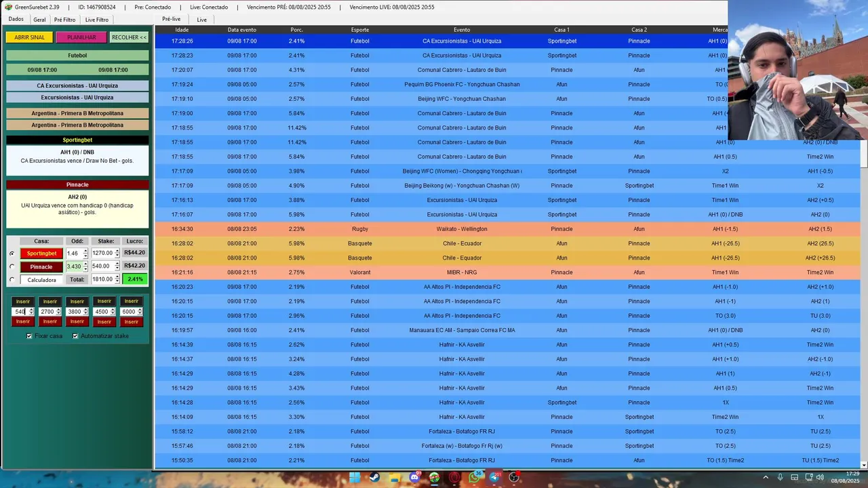Toggle the Fixar casa checkbox

point(29,335)
